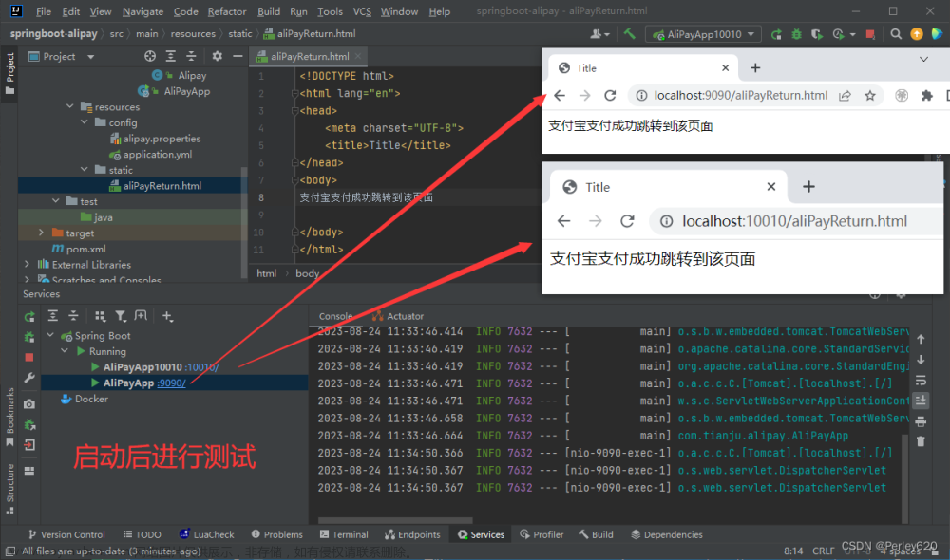
Task: Open the File menu
Action: tap(43, 11)
